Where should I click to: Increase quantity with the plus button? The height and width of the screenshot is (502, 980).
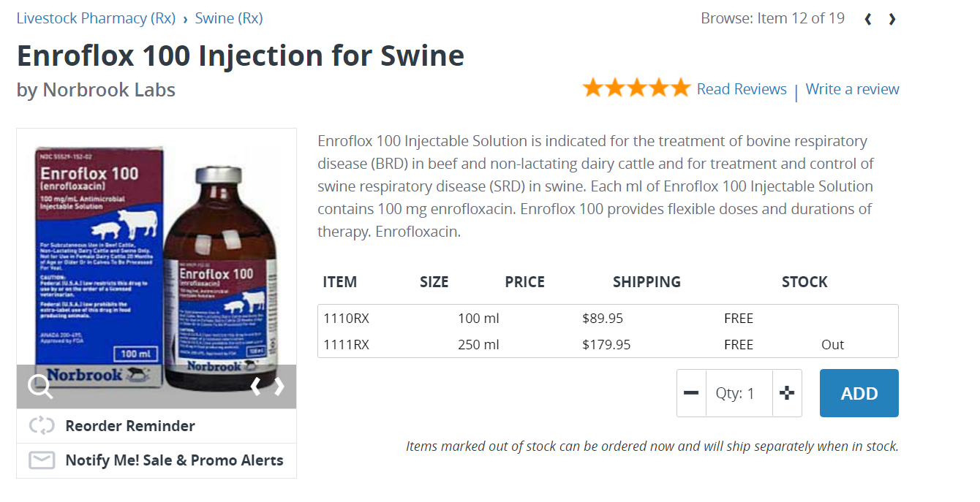[x=787, y=393]
